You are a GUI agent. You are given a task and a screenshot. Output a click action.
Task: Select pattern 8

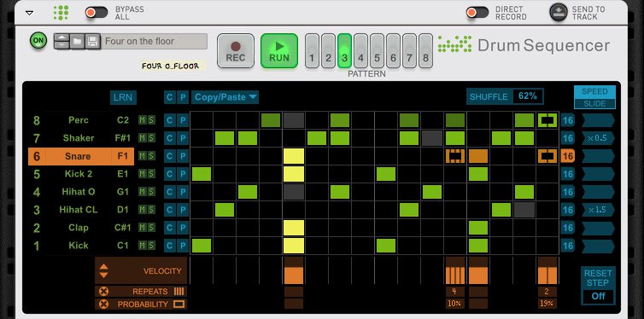[x=425, y=51]
